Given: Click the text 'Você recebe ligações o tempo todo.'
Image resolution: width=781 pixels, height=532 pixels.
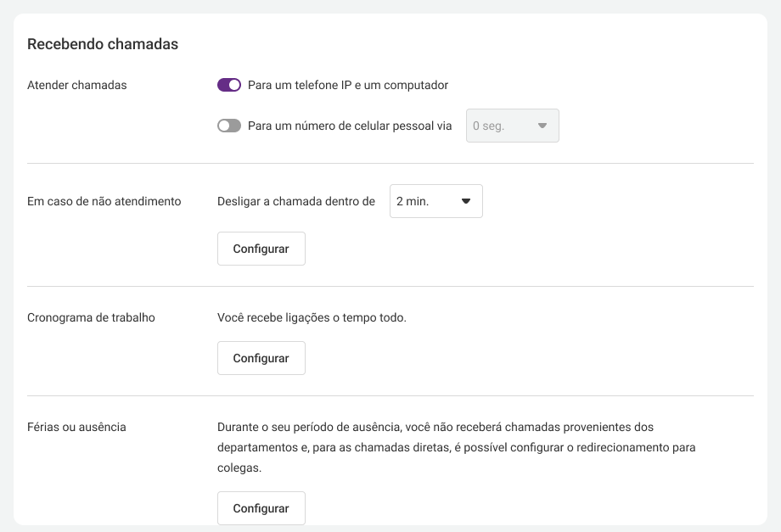Looking at the screenshot, I should coord(312,317).
